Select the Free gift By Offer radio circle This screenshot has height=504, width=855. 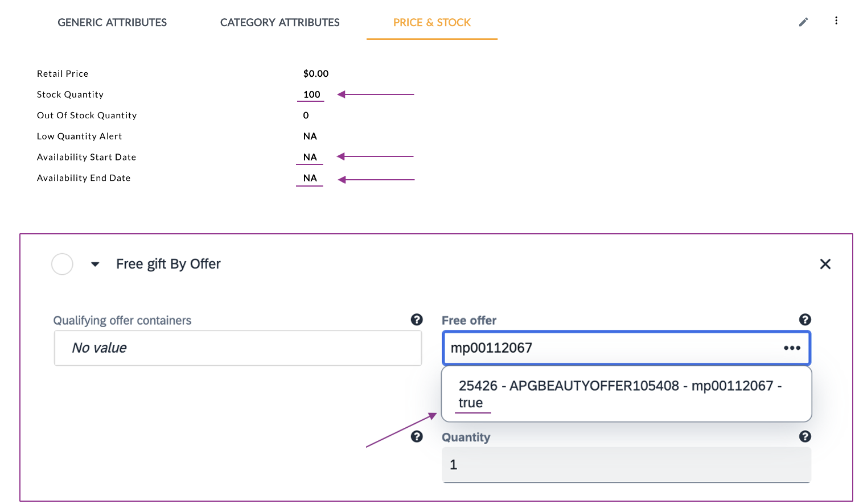[x=62, y=264]
